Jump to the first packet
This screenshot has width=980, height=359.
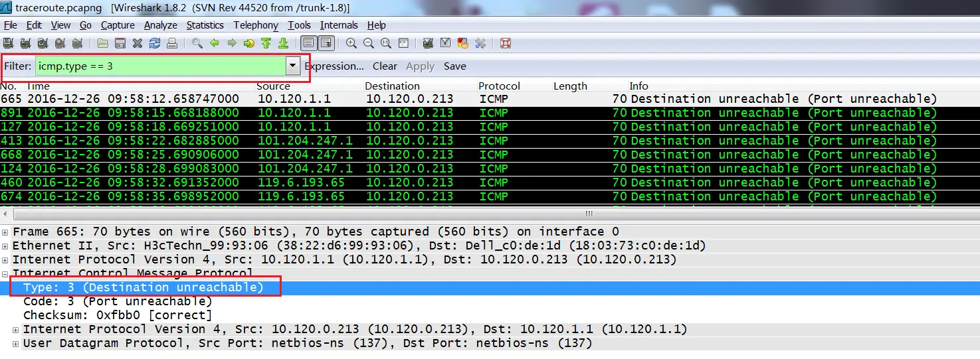[x=266, y=43]
